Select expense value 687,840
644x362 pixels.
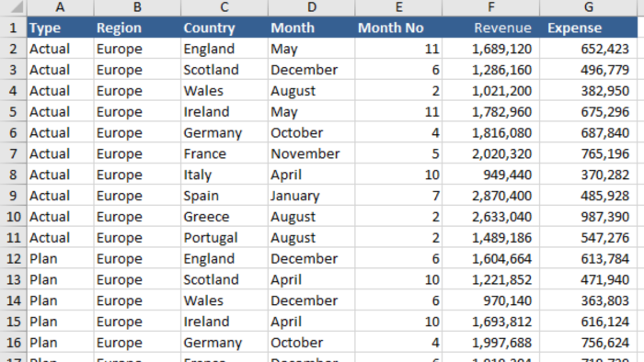[589, 132]
